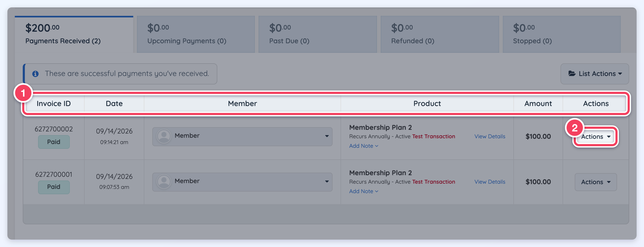The image size is (644, 247).
Task: Click the folder icon in List Actions
Action: point(572,74)
